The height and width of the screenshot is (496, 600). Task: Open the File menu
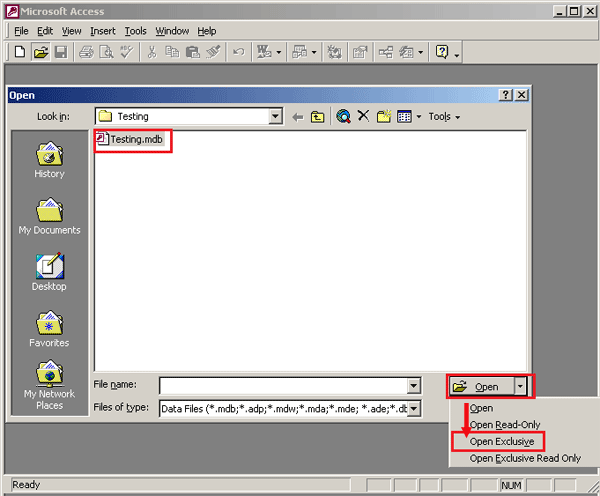[21, 31]
